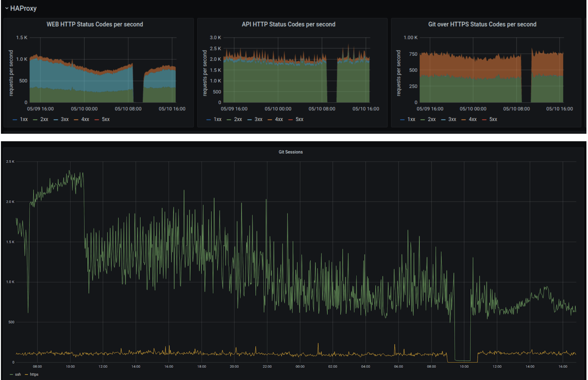Click the API HTTP Status Codes panel title
The height and width of the screenshot is (380, 588).
(288, 24)
